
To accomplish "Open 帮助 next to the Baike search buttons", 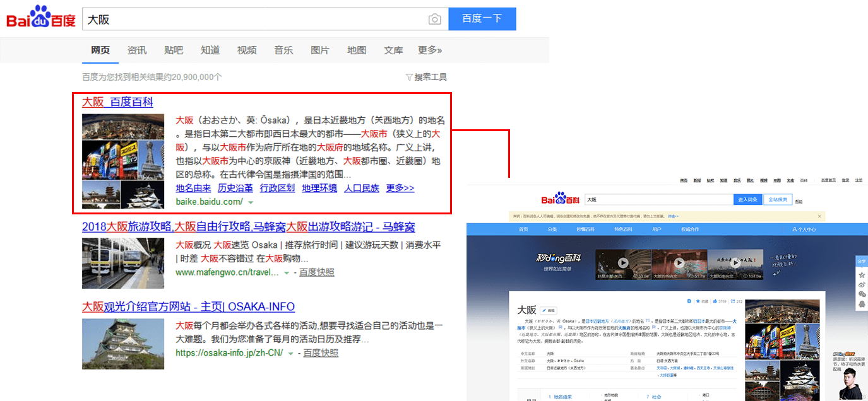I will 799,201.
